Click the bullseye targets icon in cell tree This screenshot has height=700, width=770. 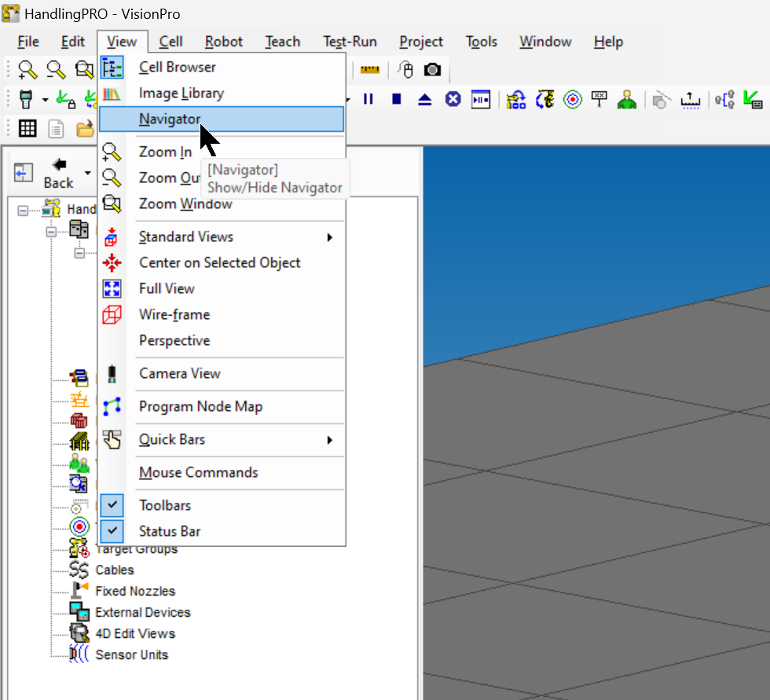[x=79, y=526]
